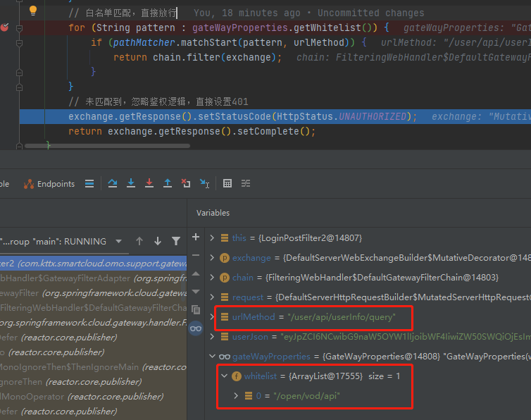Click the Step Over debugger icon

(x=113, y=184)
